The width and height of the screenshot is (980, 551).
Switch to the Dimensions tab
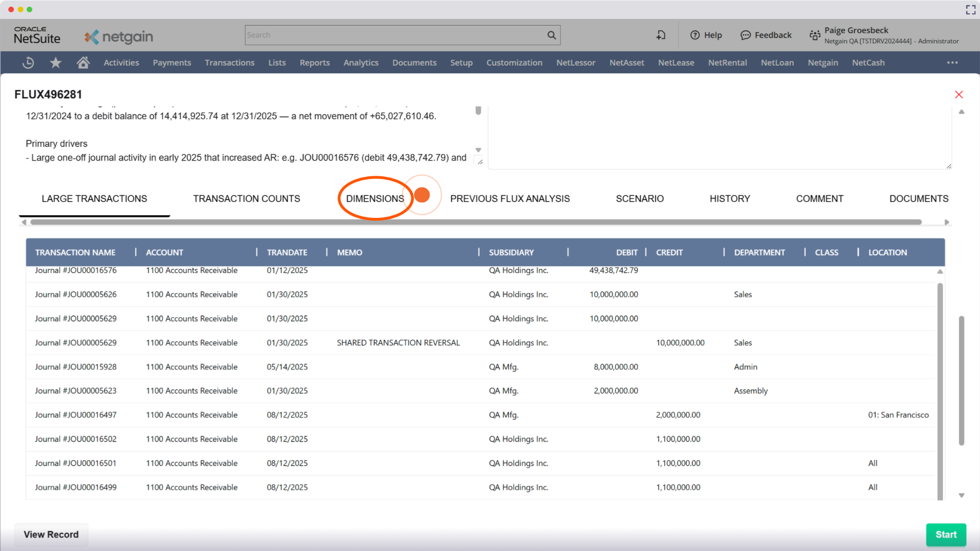[375, 198]
